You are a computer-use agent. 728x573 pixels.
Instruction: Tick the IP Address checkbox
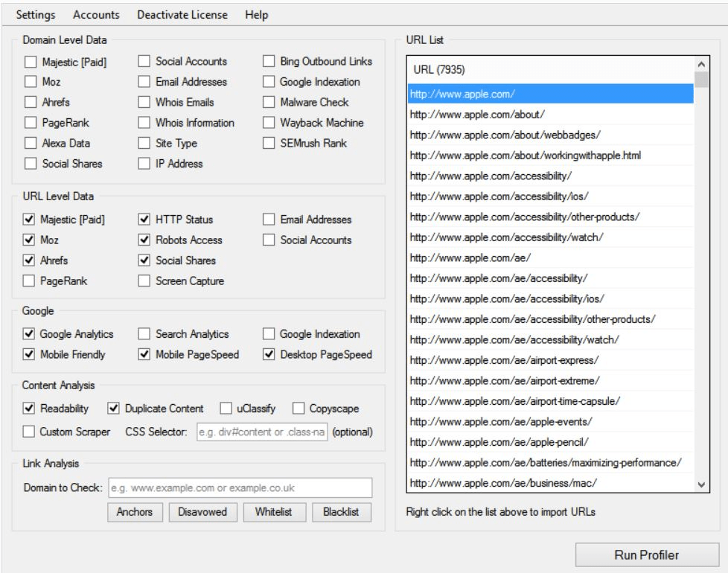144,163
